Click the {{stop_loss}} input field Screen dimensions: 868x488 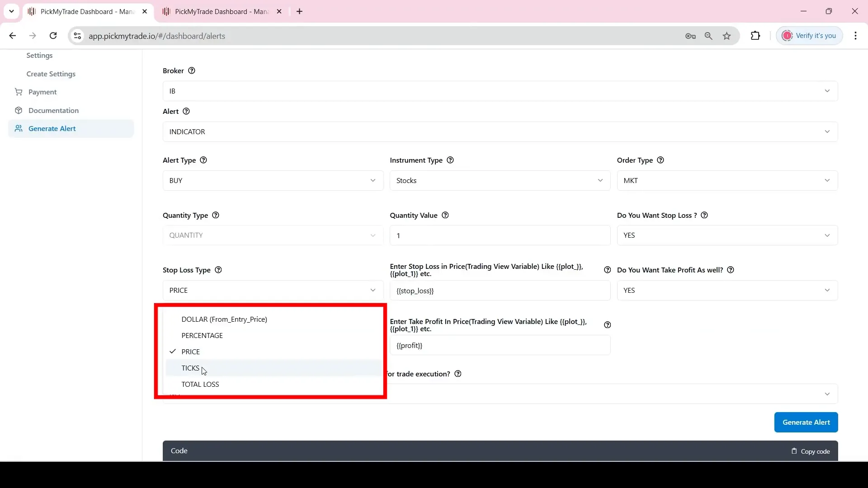(x=500, y=291)
